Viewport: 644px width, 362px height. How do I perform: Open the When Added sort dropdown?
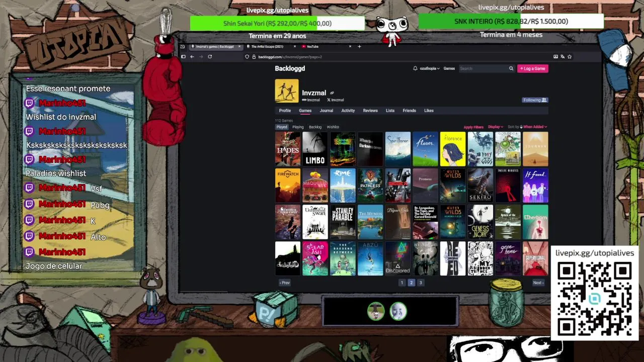coord(535,127)
